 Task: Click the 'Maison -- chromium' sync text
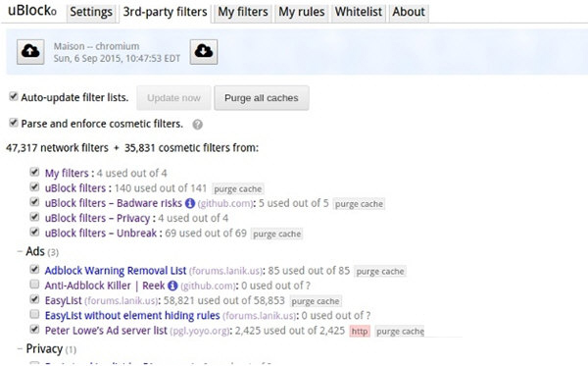point(96,46)
